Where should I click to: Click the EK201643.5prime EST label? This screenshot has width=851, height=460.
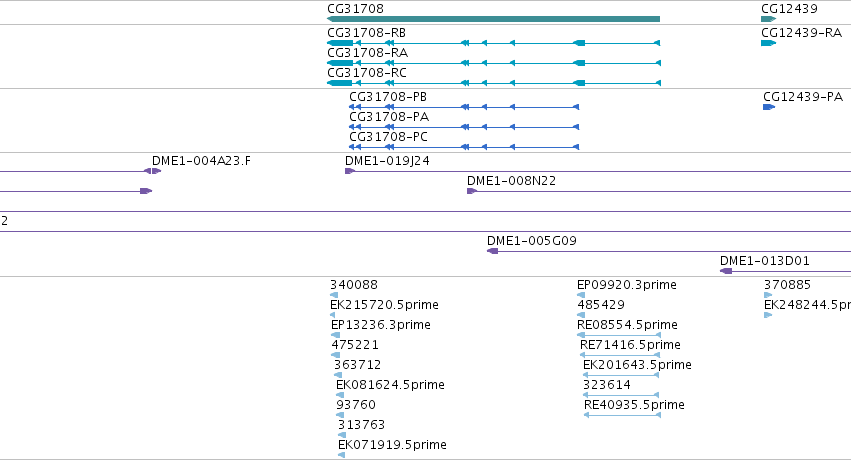637,365
